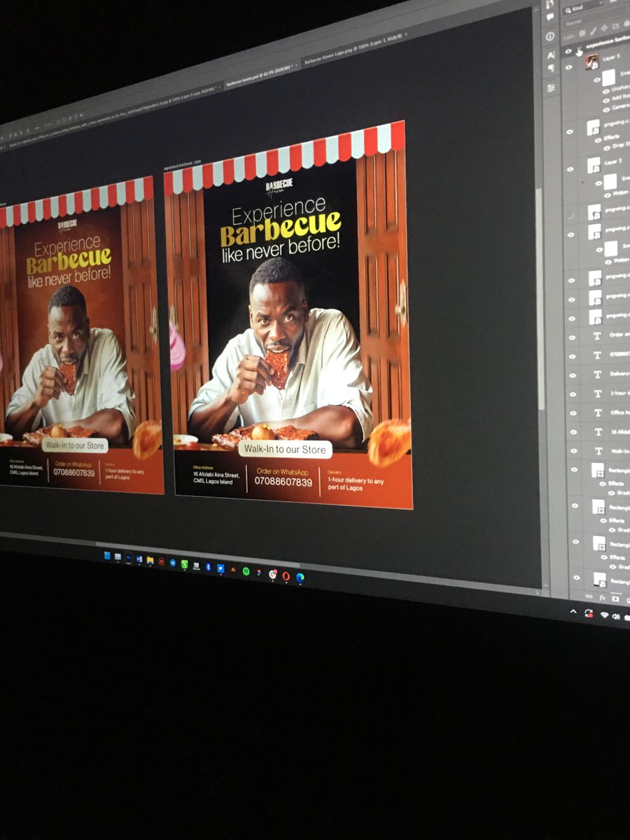Open the Character panel icon
The image size is (630, 840).
click(551, 55)
